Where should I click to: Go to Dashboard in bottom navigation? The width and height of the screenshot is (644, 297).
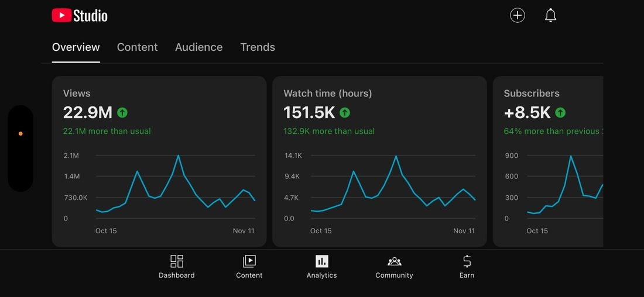click(177, 267)
